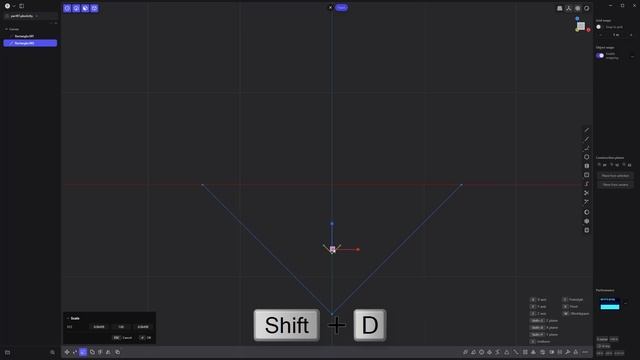Select the Move tool in bottom-left toolbar

tap(67, 352)
